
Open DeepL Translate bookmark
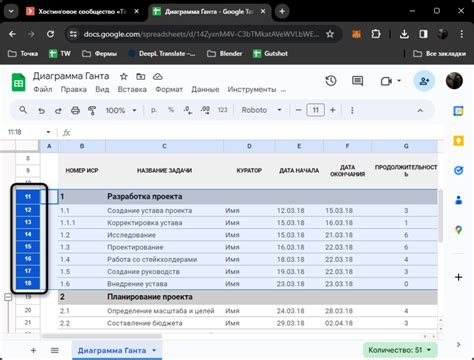pos(162,53)
